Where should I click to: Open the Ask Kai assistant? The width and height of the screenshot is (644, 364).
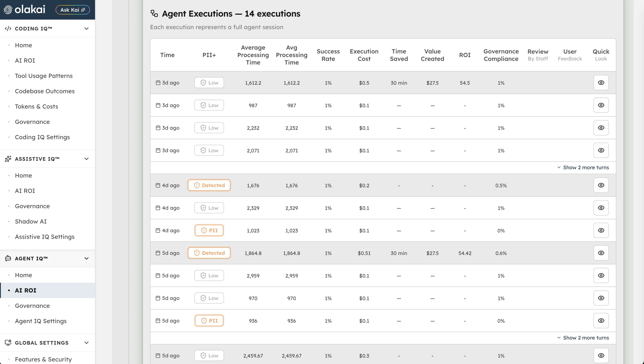tap(72, 10)
